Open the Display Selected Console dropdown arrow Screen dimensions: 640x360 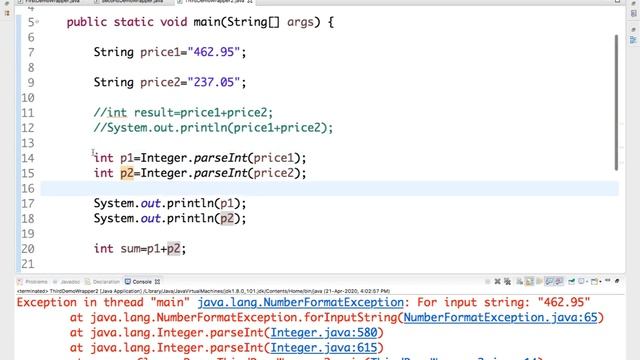587,282
